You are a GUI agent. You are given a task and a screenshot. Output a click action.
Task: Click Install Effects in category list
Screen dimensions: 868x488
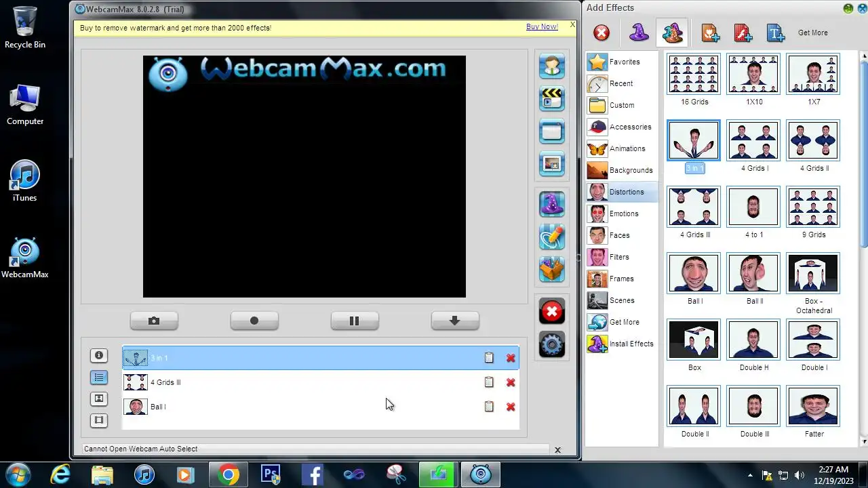622,344
